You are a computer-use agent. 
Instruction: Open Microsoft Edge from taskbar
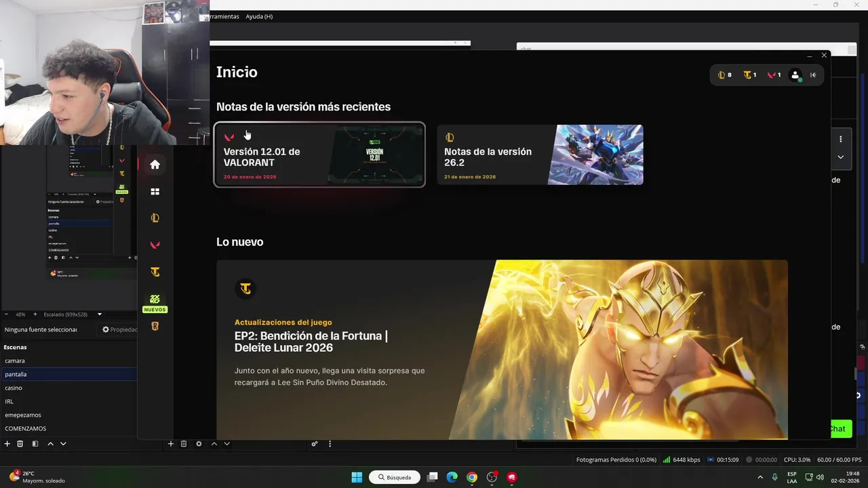pyautogui.click(x=452, y=477)
